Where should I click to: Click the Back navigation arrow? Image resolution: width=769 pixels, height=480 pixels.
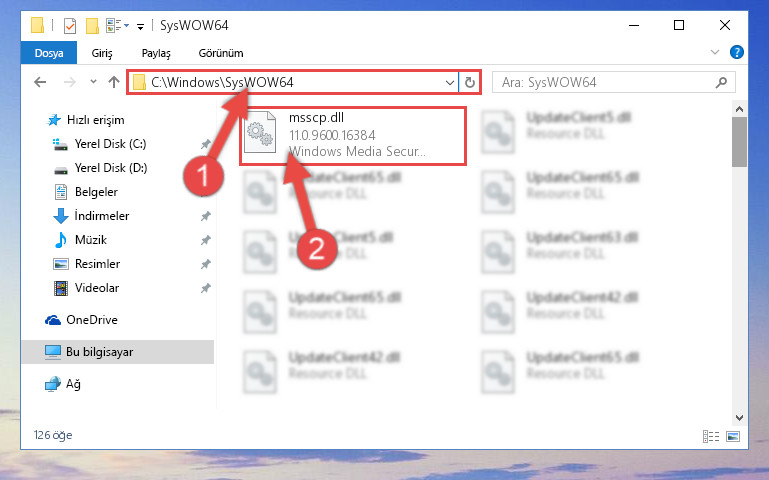click(x=40, y=82)
